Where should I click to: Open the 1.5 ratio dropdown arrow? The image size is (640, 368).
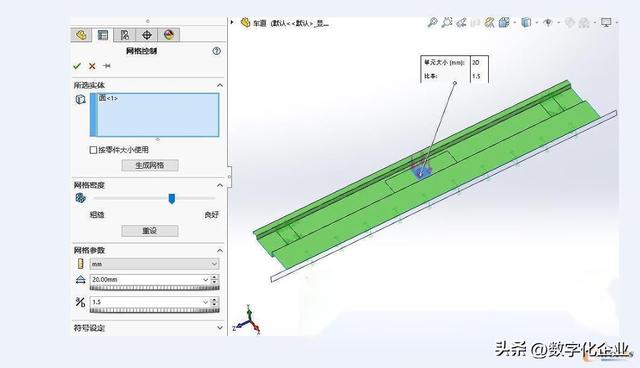206,302
